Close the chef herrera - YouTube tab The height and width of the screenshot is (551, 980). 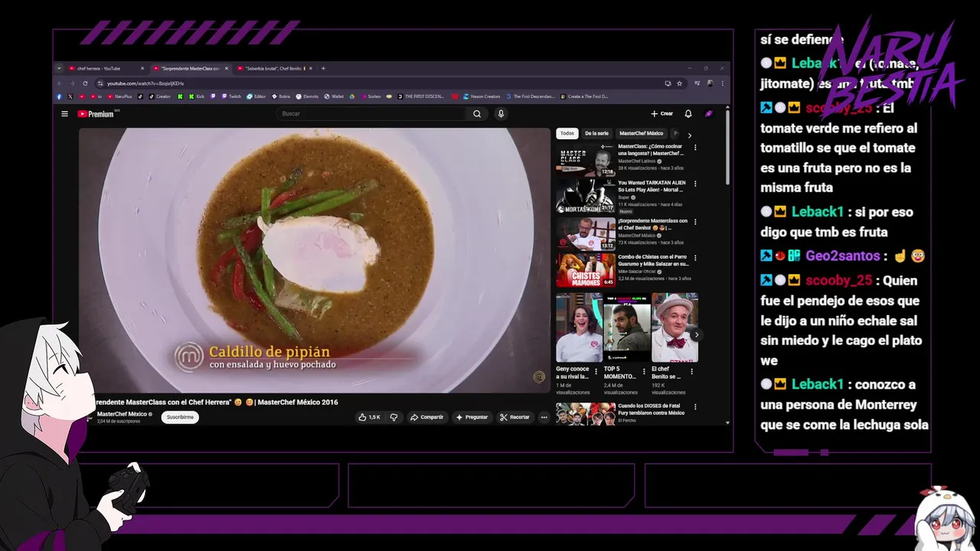142,68
